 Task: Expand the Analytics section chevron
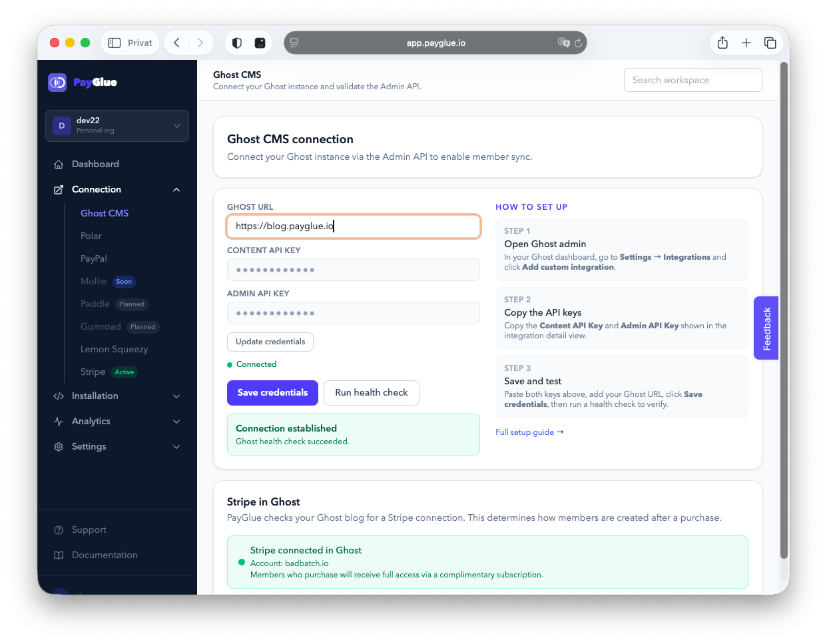(176, 422)
